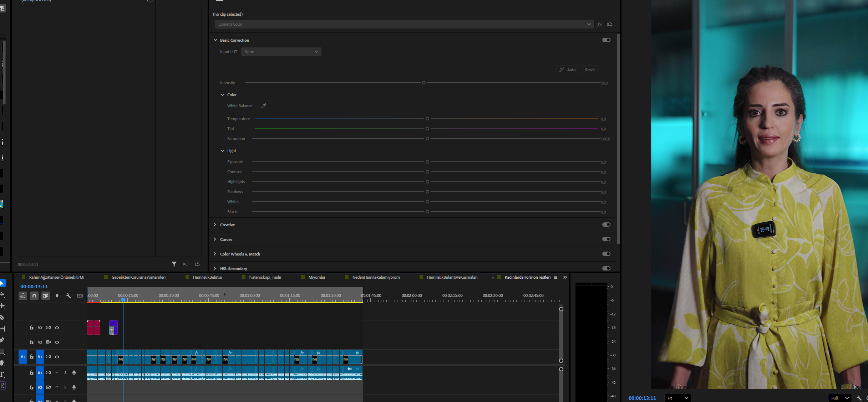
Task: Click the play-from-marker icon in source panel
Action: click(186, 264)
